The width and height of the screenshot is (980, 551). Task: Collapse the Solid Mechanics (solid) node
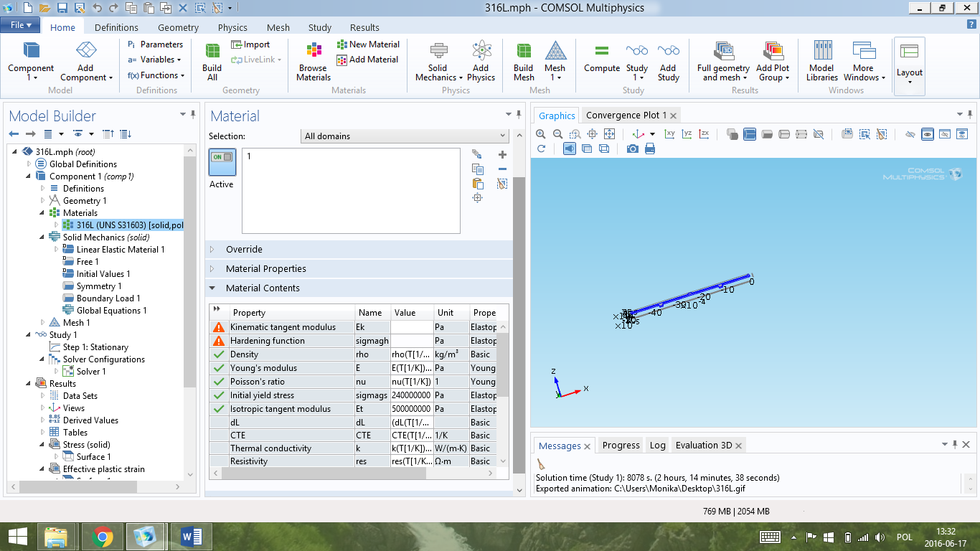pyautogui.click(x=42, y=237)
